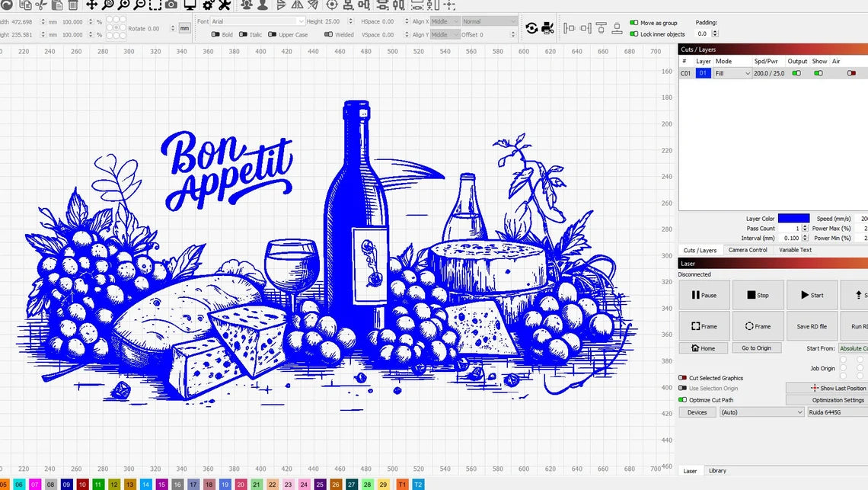Image resolution: width=868 pixels, height=490 pixels.
Task: Switch to the Camera Control tab
Action: [747, 250]
